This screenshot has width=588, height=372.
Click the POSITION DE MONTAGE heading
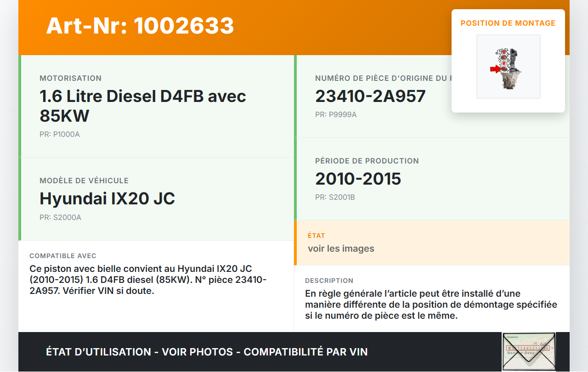click(508, 23)
